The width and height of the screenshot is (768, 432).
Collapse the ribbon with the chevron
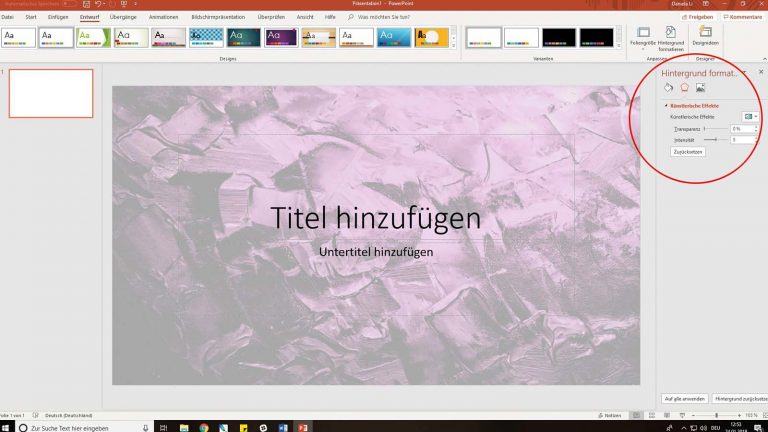coord(765,59)
